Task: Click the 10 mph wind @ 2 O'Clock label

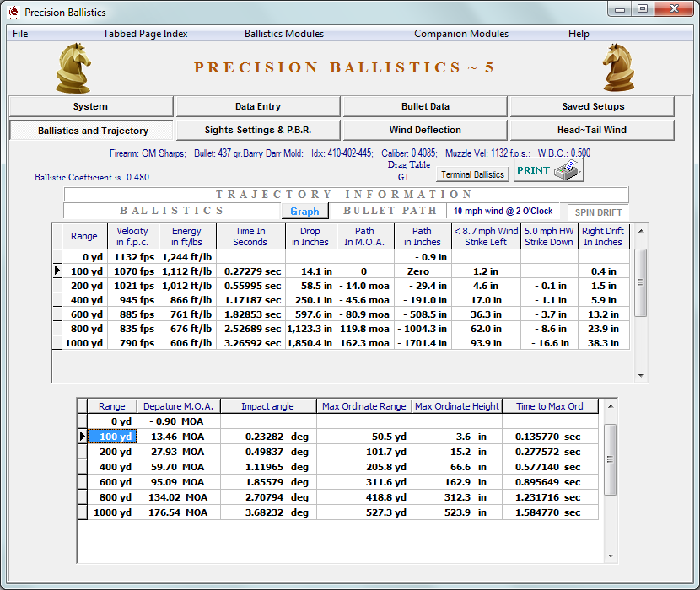Action: click(503, 211)
